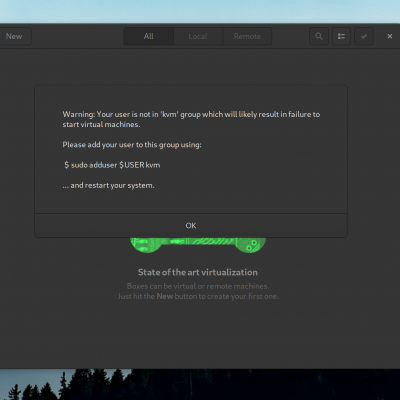Screen dimensions: 400x400
Task: Click the green circuit board illustration
Action: (x=198, y=245)
